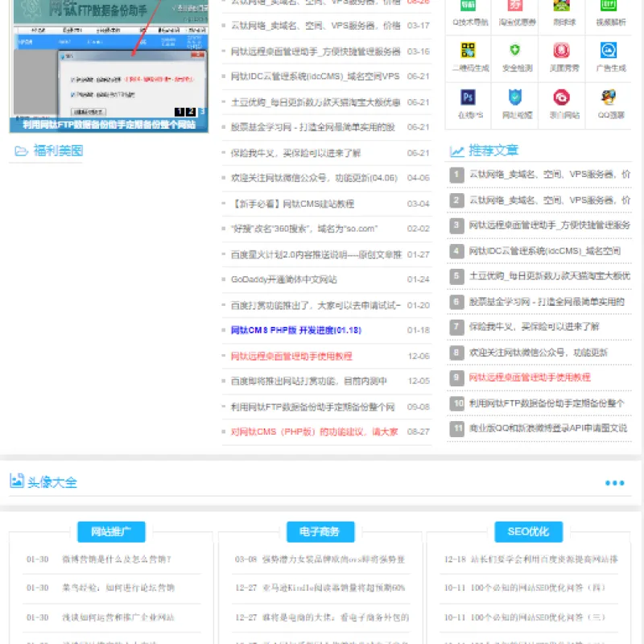Open red recommended article number 9
The height and width of the screenshot is (644, 644).
pyautogui.click(x=530, y=378)
